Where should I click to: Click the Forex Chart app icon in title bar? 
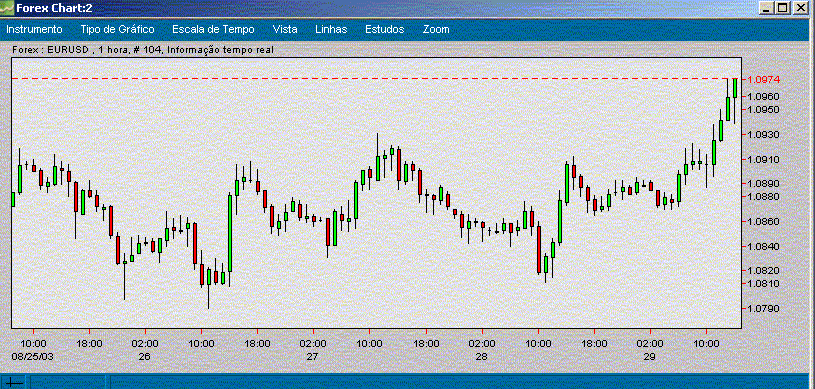point(7,7)
